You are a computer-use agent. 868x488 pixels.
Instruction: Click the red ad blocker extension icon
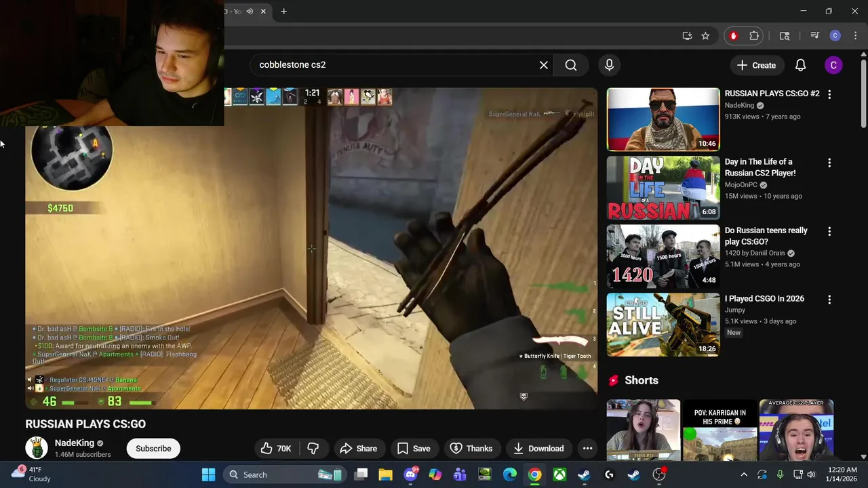(x=733, y=36)
